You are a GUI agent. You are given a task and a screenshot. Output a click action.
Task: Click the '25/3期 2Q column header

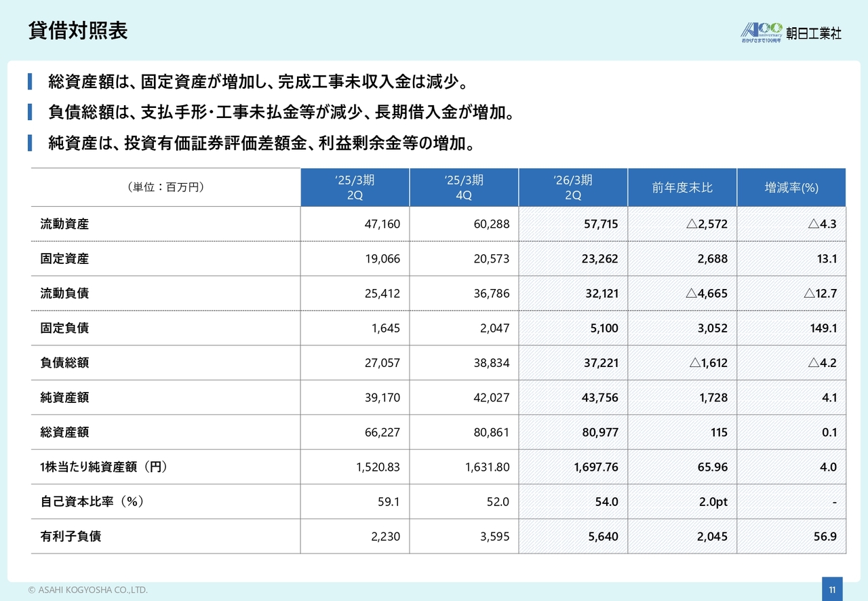[355, 187]
